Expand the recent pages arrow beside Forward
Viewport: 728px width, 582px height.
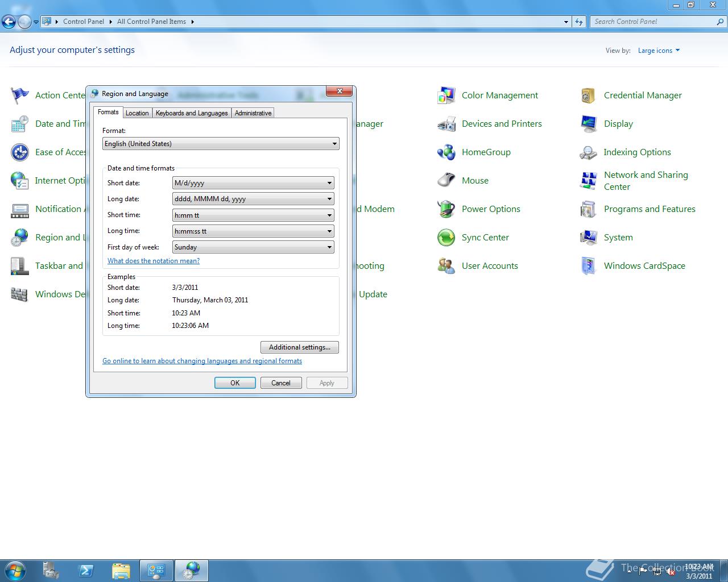point(36,22)
